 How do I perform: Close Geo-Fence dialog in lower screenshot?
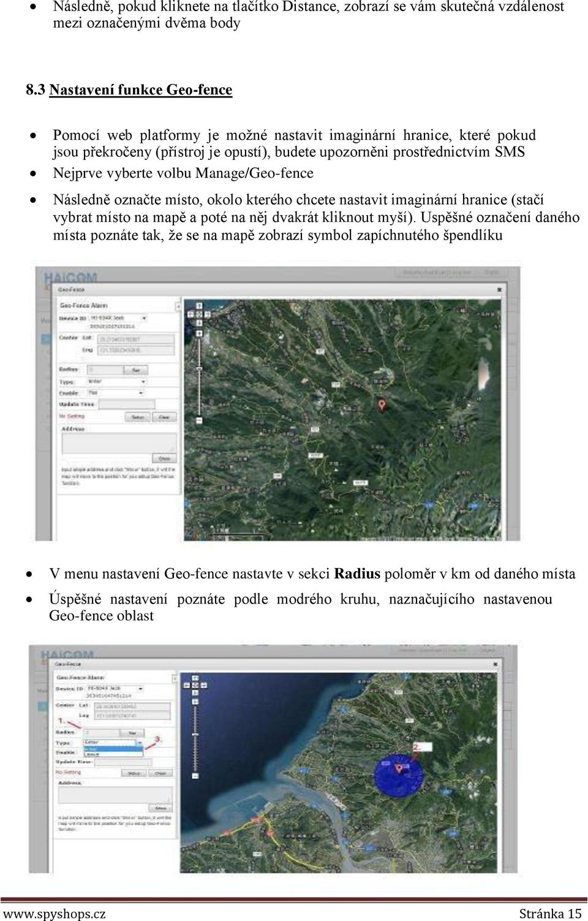[x=495, y=664]
